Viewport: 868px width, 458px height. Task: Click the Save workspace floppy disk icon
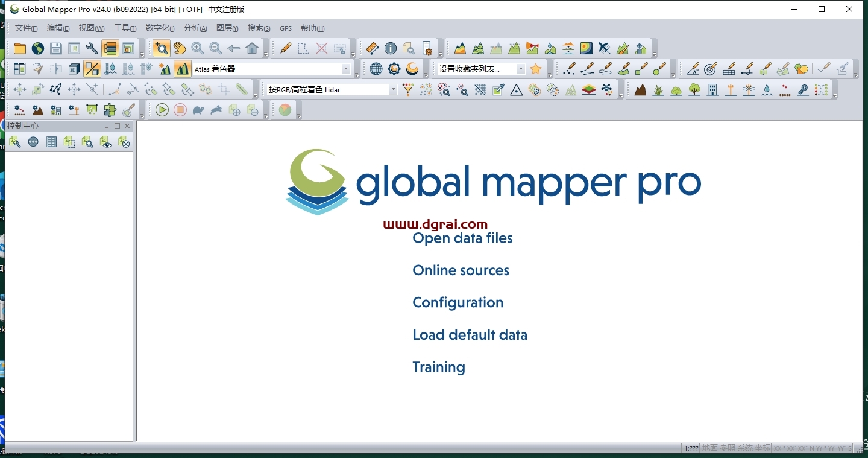pyautogui.click(x=56, y=48)
